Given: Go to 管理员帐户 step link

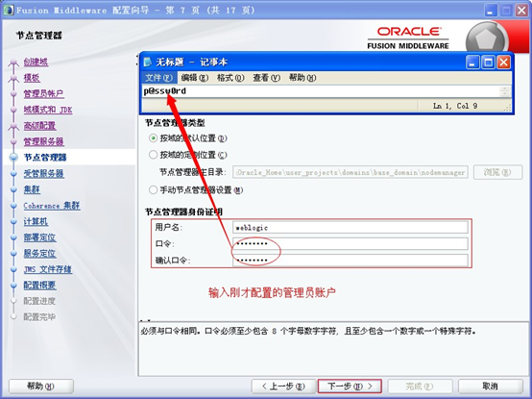Looking at the screenshot, I should coord(43,93).
